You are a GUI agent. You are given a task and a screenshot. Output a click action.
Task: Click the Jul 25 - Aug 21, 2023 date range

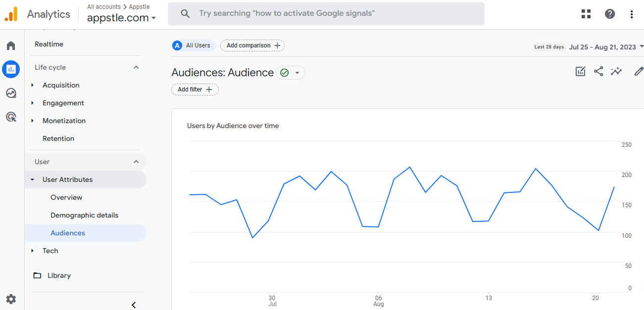coord(602,47)
